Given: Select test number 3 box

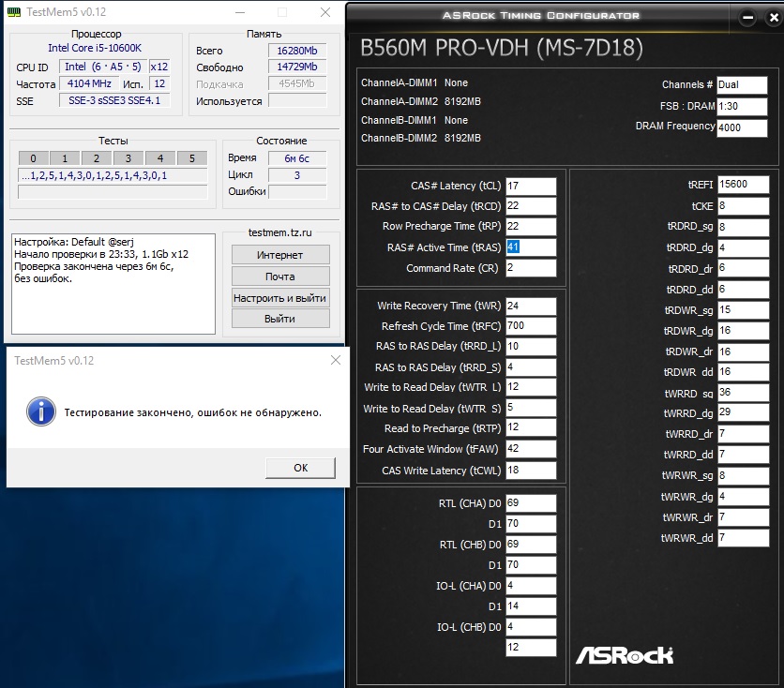Looking at the screenshot, I should coord(128,158).
